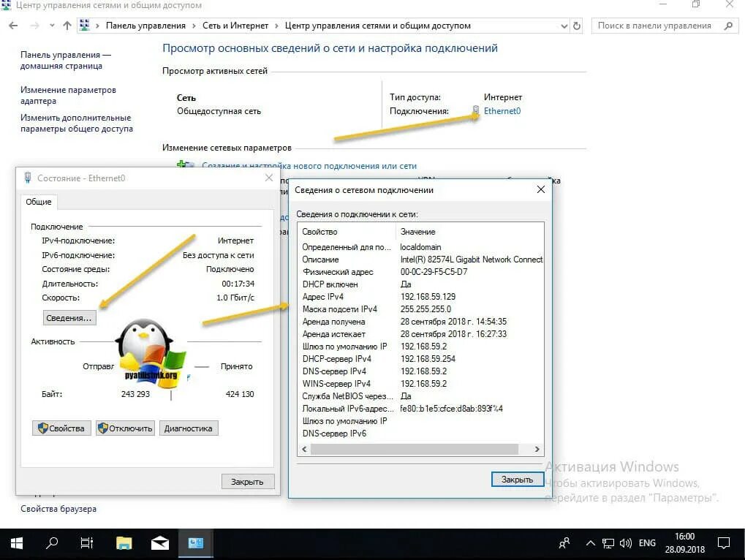Open the recent locations dropdown chevron

(x=52, y=26)
